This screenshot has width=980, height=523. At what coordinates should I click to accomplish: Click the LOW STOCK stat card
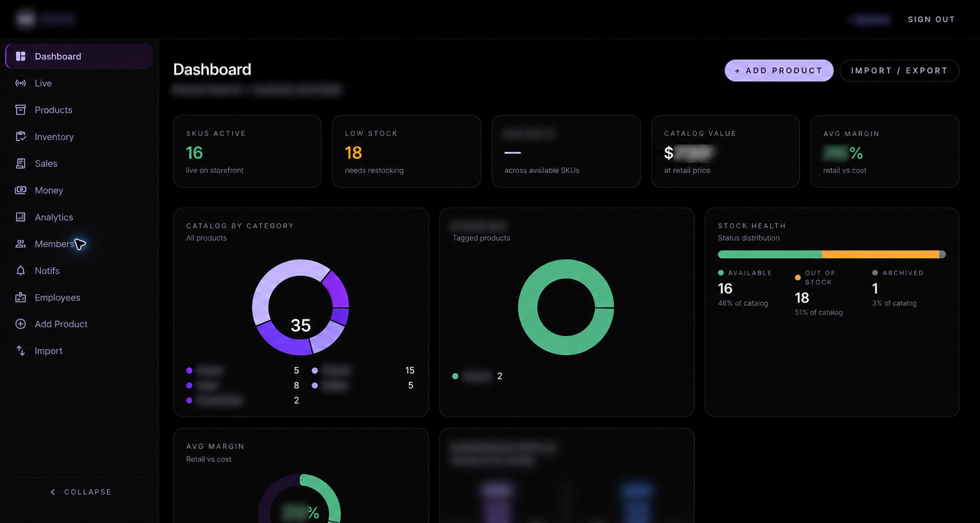pos(406,151)
